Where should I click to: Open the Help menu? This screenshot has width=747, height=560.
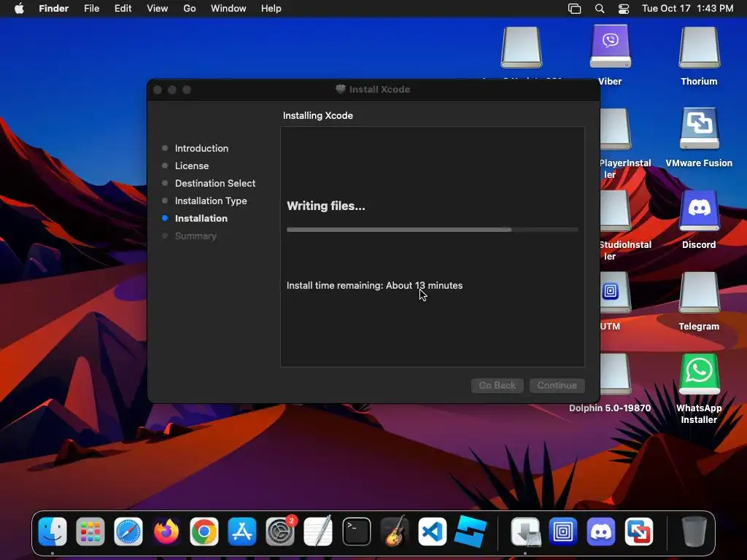(271, 9)
